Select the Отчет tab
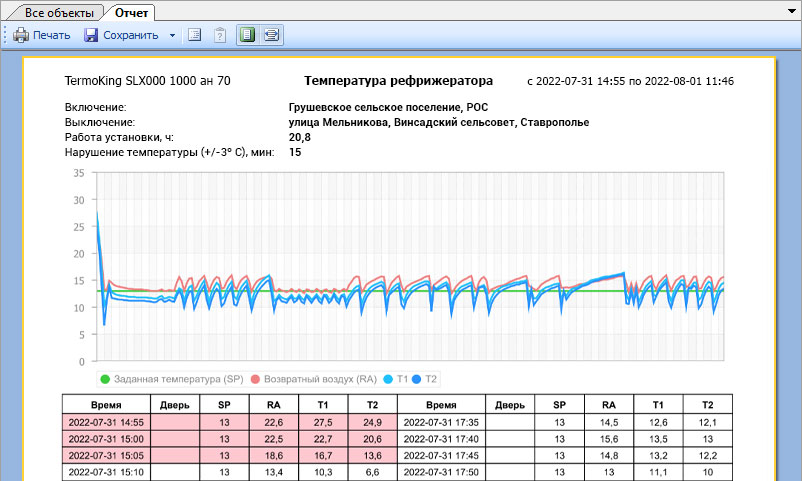The width and height of the screenshot is (802, 481). (132, 12)
